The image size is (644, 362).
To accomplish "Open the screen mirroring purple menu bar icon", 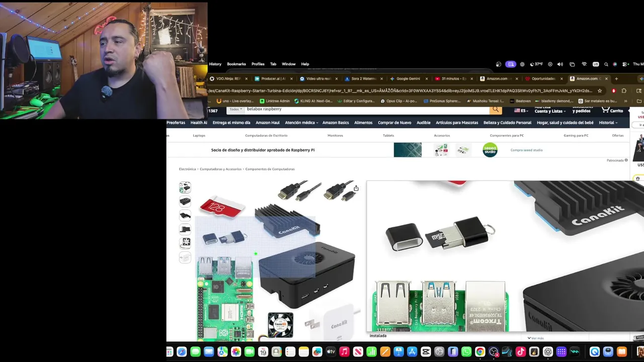I will pos(511,64).
